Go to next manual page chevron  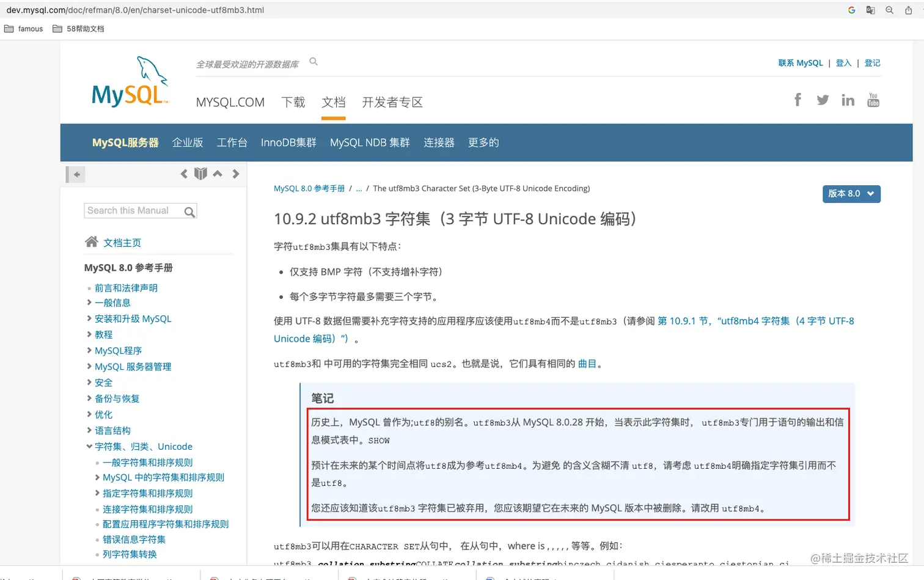(x=235, y=174)
